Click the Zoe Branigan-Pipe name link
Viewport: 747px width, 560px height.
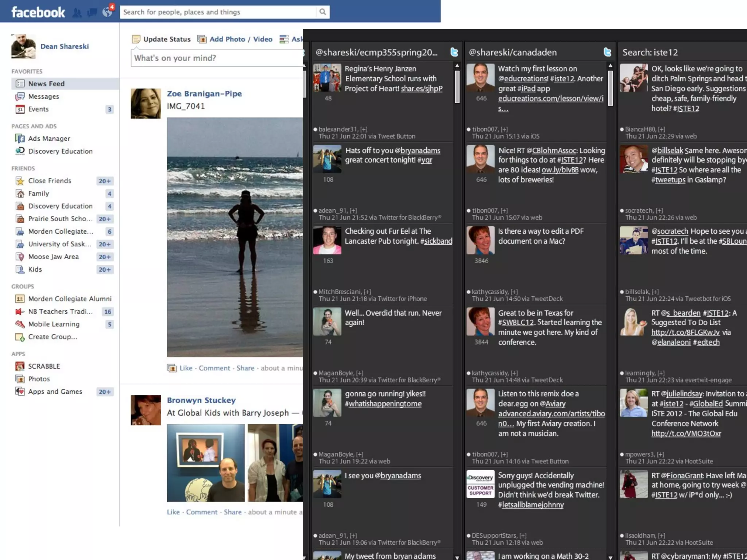point(204,94)
